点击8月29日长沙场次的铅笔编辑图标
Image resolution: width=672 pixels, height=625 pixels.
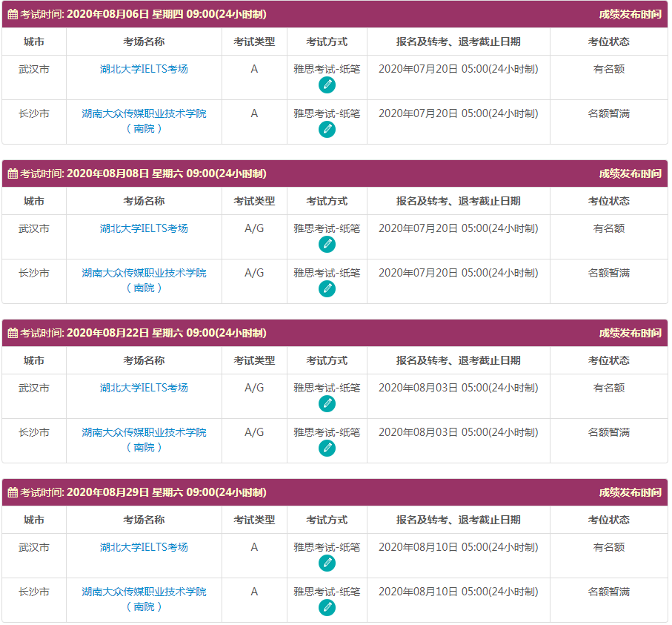coord(326,606)
